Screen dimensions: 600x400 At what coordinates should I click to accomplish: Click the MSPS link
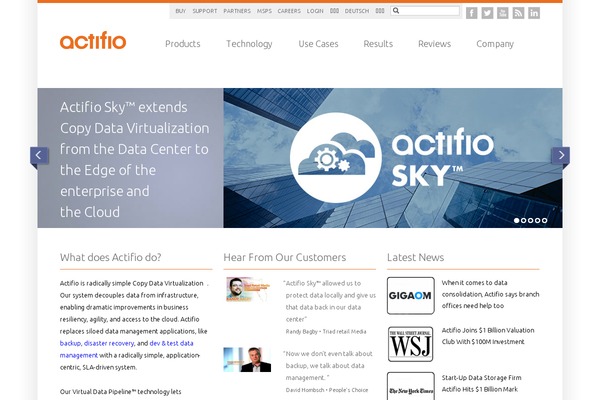pyautogui.click(x=264, y=11)
